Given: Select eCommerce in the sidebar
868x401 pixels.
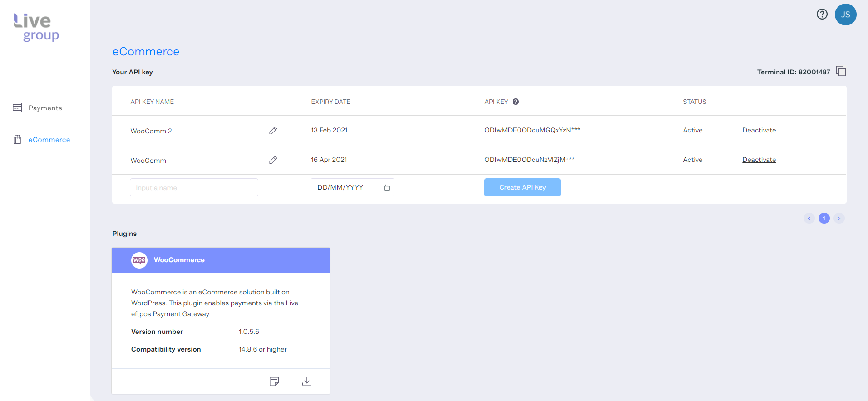Looking at the screenshot, I should click(49, 140).
